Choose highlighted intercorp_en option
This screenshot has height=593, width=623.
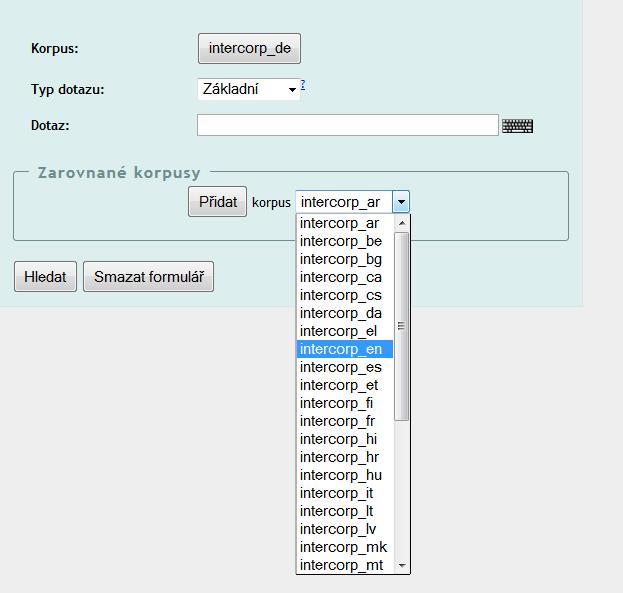tap(345, 349)
